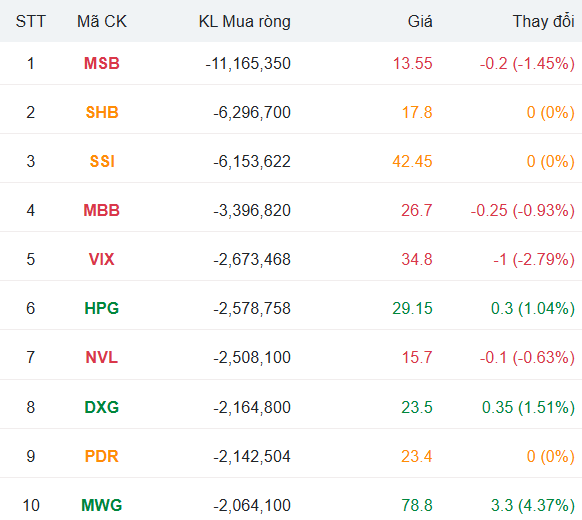Open the SSI stock code link
This screenshot has width=582, height=520.
[x=102, y=161]
